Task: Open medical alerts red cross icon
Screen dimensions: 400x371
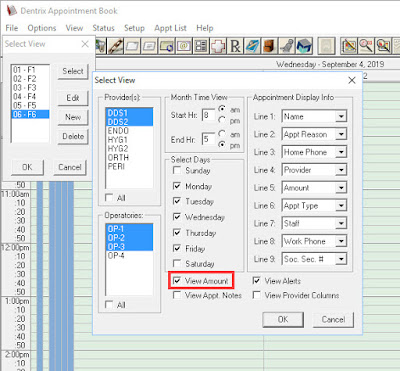Action: [218, 46]
